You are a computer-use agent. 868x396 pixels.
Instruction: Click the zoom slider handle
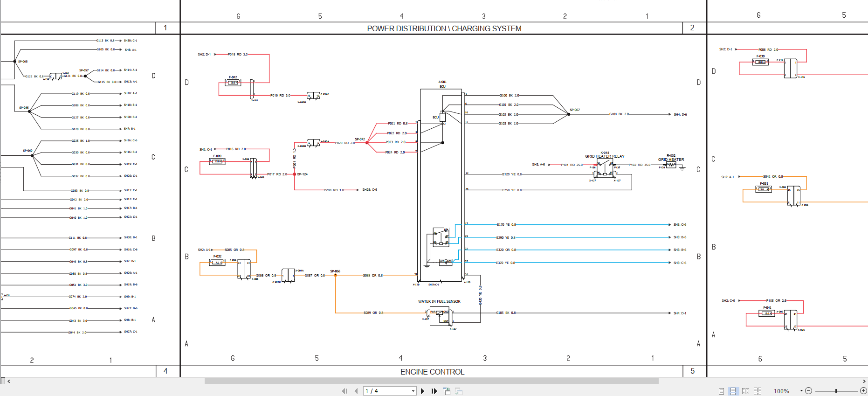click(836, 391)
